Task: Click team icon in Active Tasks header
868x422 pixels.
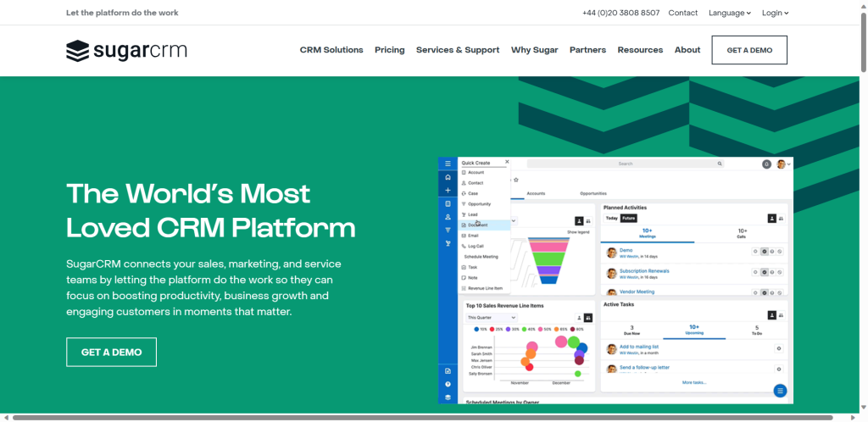Action: click(x=781, y=314)
